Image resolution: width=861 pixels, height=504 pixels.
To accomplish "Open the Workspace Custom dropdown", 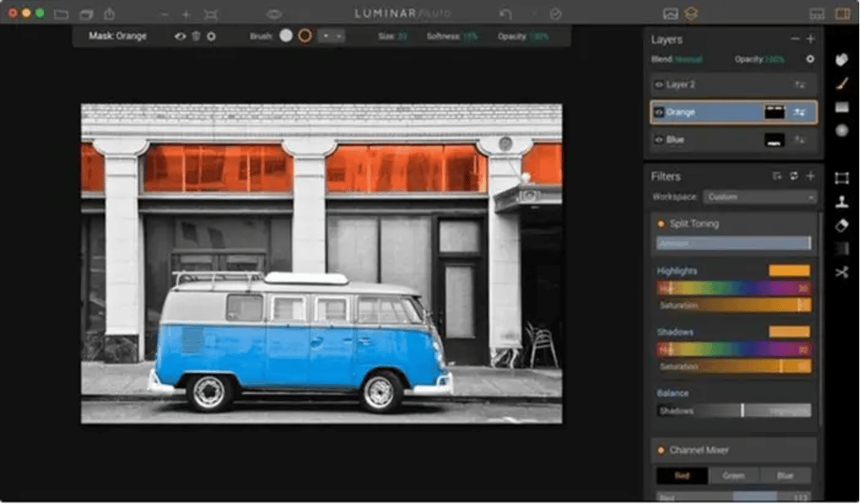I will [760, 197].
